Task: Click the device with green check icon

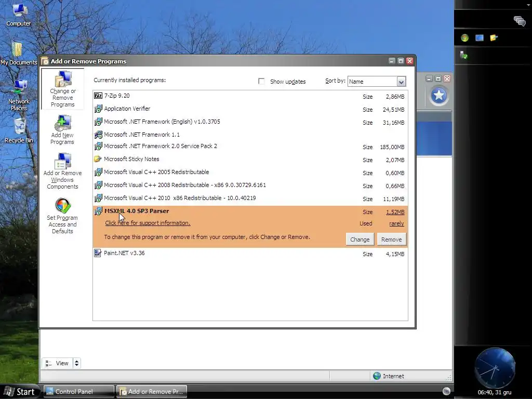Action: (x=464, y=55)
